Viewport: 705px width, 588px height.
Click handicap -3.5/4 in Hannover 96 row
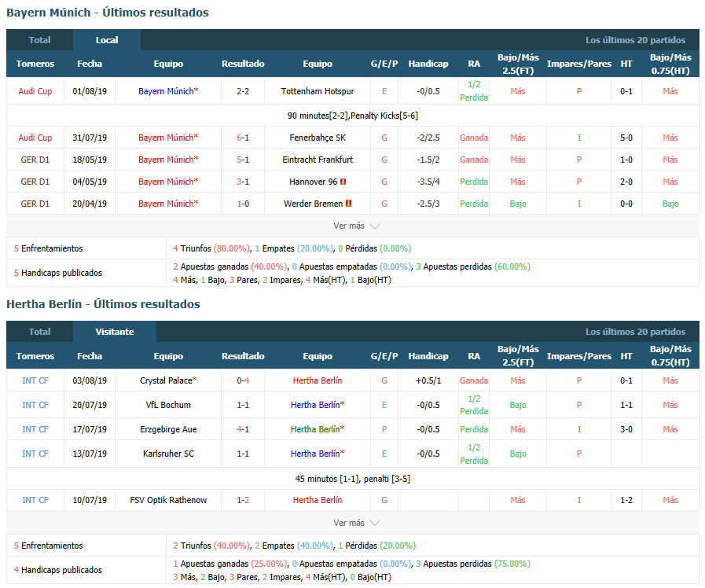pos(428,182)
